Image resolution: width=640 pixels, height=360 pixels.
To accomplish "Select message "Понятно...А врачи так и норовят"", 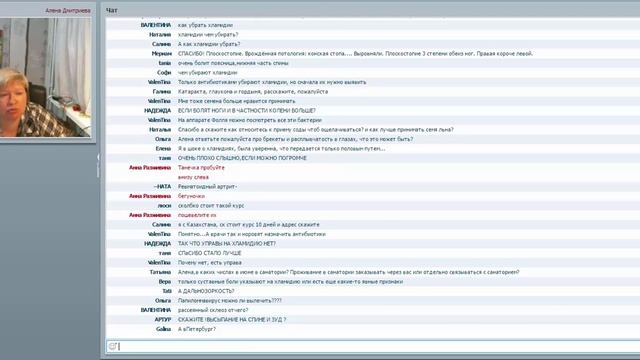I will [252, 234].
